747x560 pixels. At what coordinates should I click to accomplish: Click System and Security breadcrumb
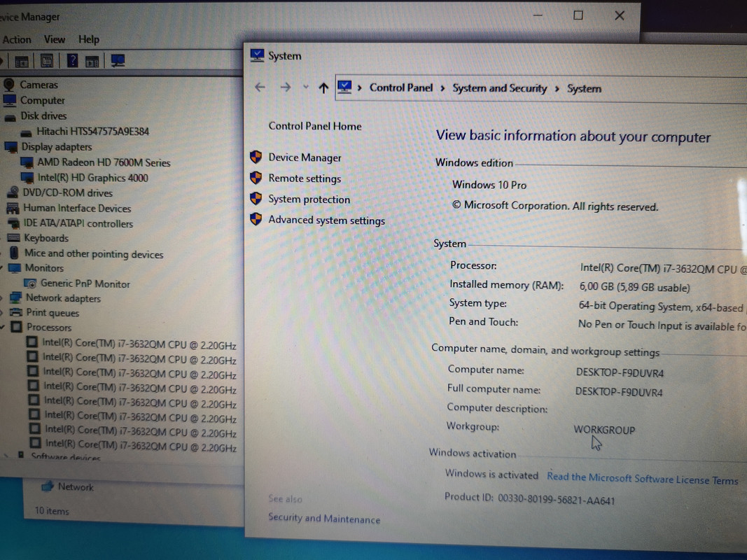pyautogui.click(x=500, y=88)
